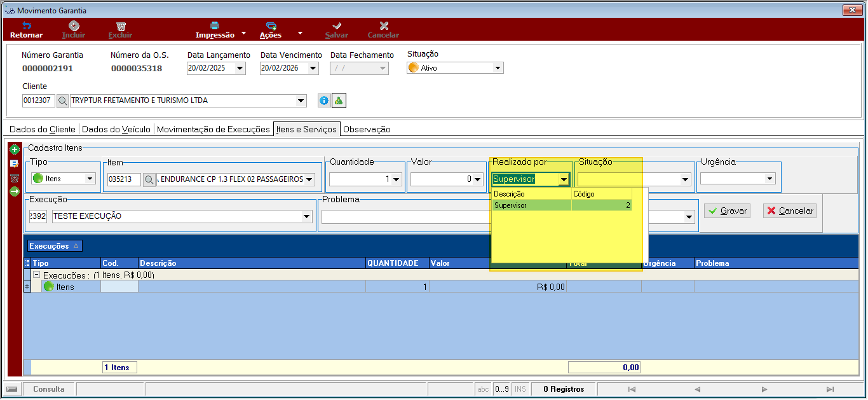868x400 pixels.
Task: Sort by the Urgência column header
Action: coord(668,263)
